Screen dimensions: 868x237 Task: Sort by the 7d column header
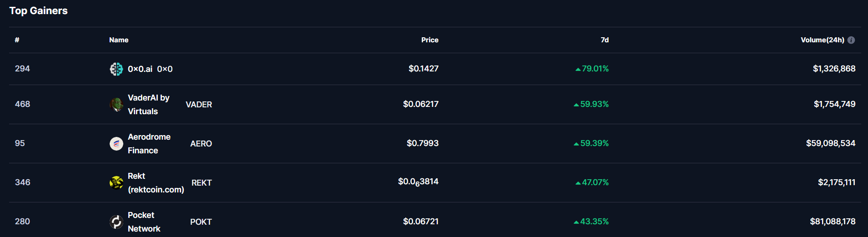pos(605,40)
